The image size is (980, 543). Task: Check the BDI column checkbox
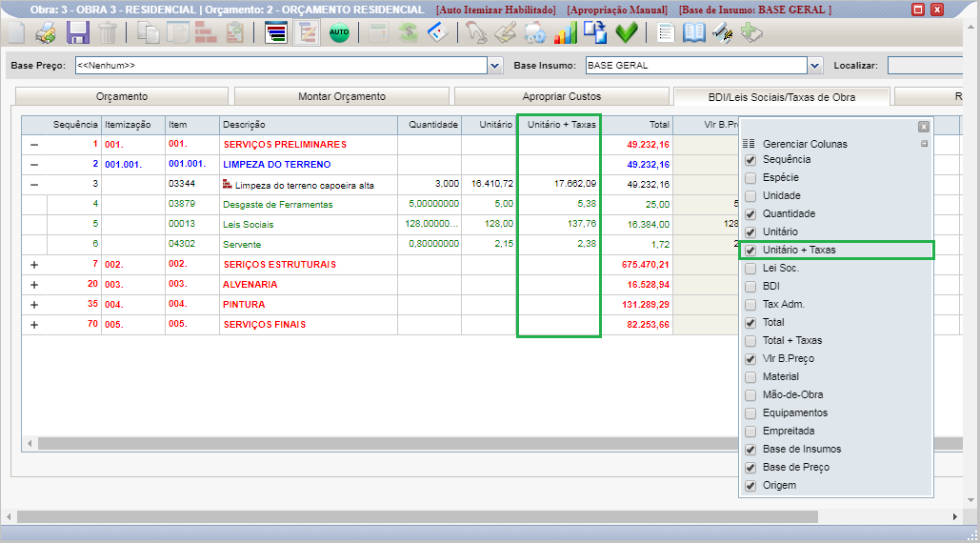pyautogui.click(x=750, y=287)
